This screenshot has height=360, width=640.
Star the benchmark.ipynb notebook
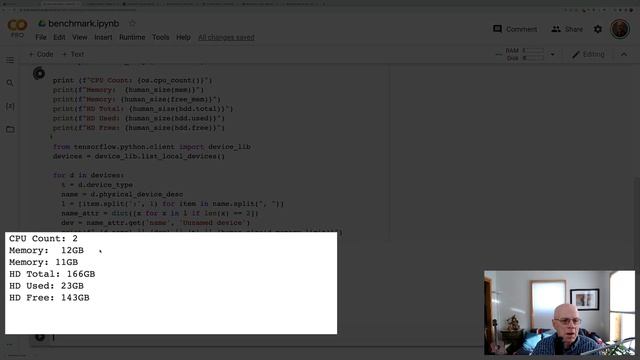132,24
